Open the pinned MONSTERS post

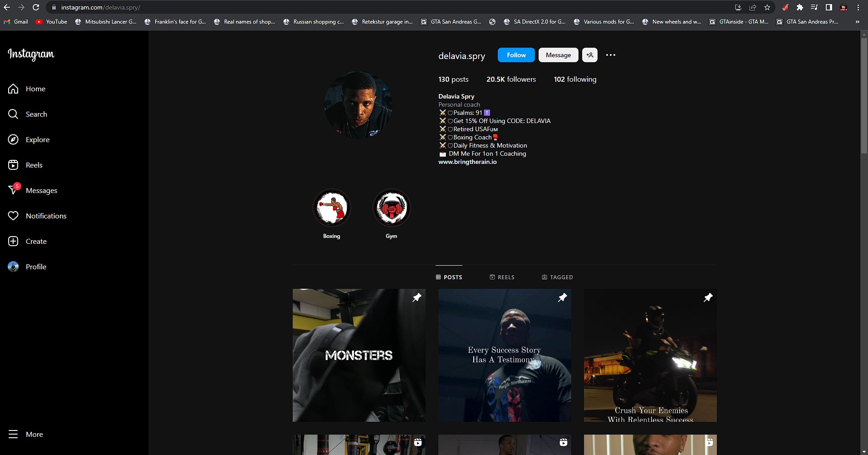tap(359, 356)
